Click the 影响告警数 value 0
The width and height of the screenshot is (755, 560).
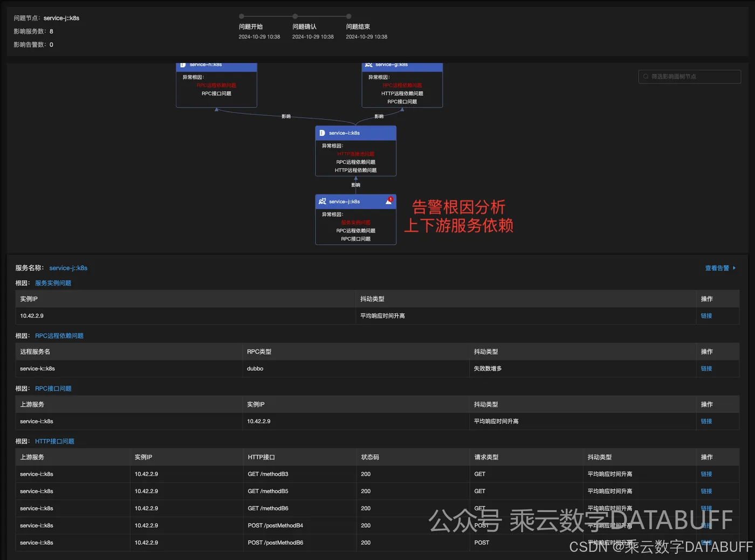pyautogui.click(x=51, y=45)
